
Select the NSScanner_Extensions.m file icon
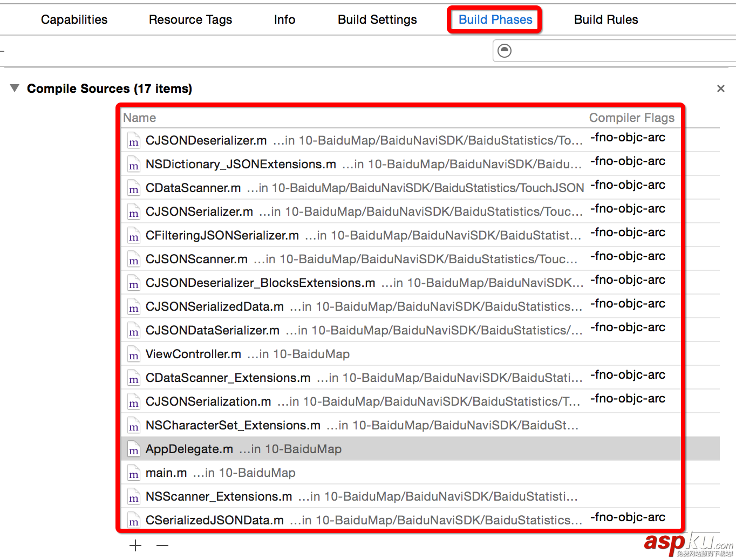click(x=134, y=497)
